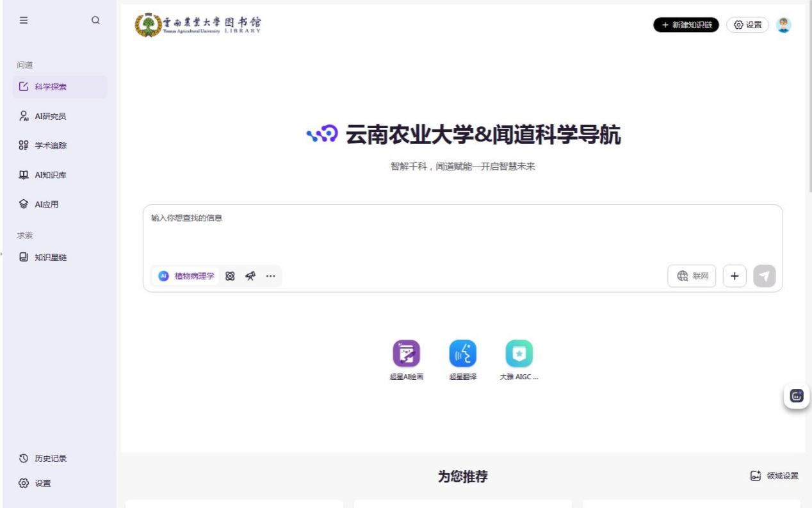Open 领域设置 domain settings
The width and height of the screenshot is (812, 508).
(x=774, y=476)
